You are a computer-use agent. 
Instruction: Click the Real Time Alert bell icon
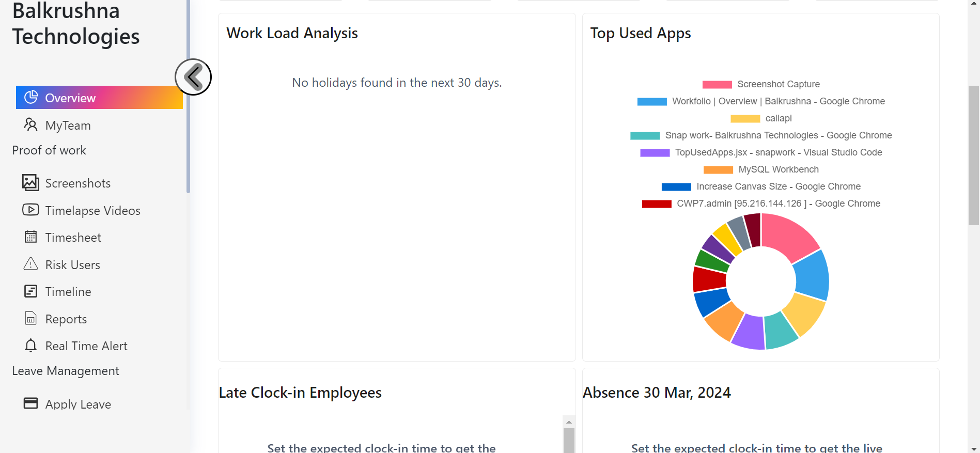(x=30, y=345)
